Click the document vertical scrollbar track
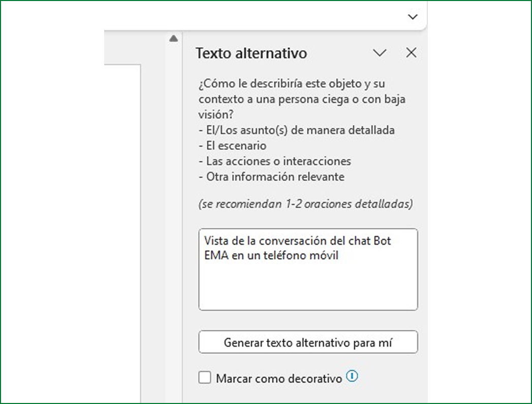Image resolution: width=532 pixels, height=404 pixels. coord(173,203)
